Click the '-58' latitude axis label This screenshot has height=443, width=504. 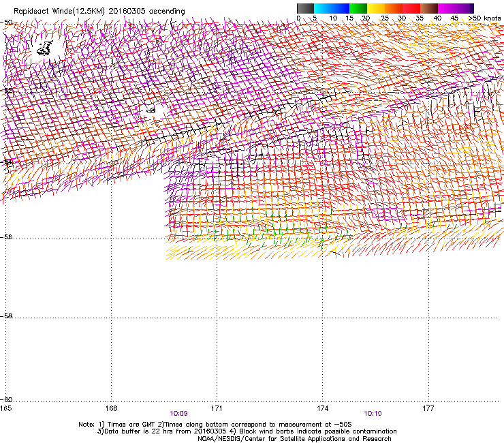pyautogui.click(x=6, y=316)
